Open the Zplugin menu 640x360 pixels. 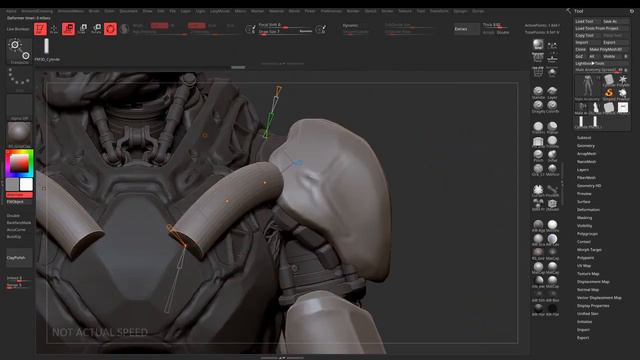tap(460, 11)
